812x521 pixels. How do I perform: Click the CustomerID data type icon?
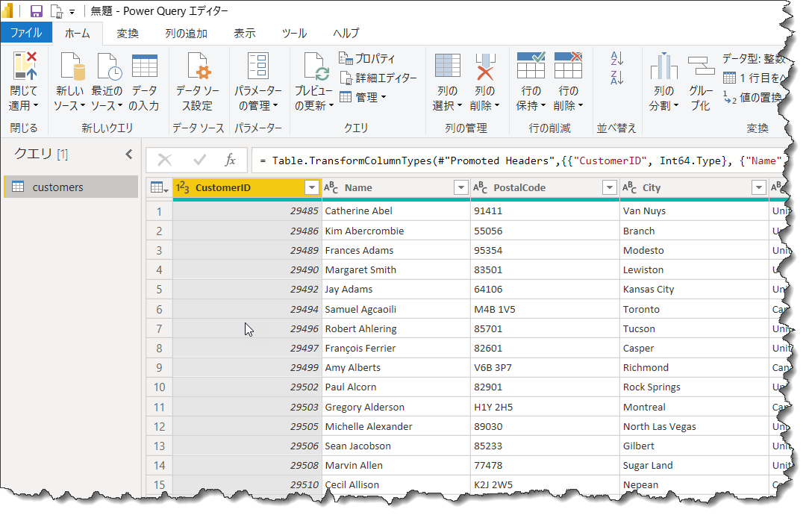(x=183, y=187)
